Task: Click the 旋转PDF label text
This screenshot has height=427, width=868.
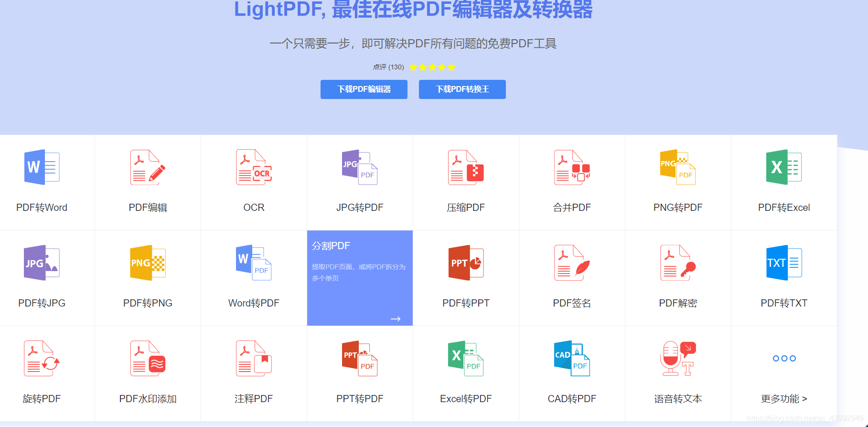Action: [42, 399]
